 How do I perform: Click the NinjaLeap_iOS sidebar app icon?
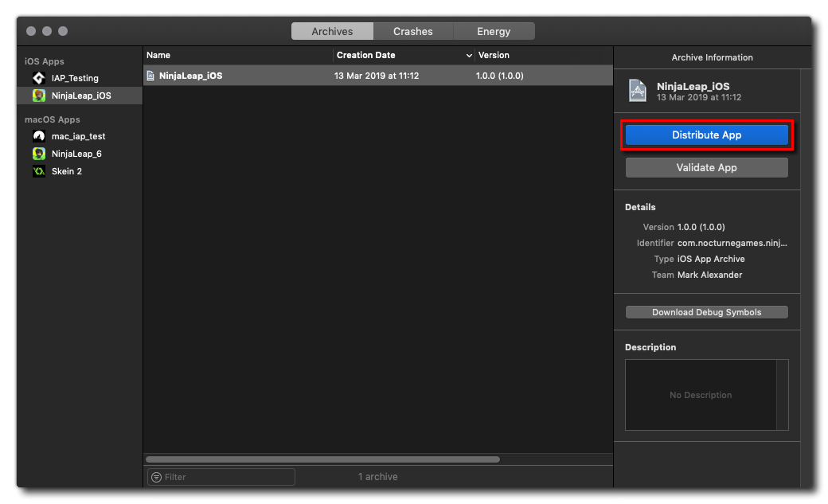(x=39, y=96)
